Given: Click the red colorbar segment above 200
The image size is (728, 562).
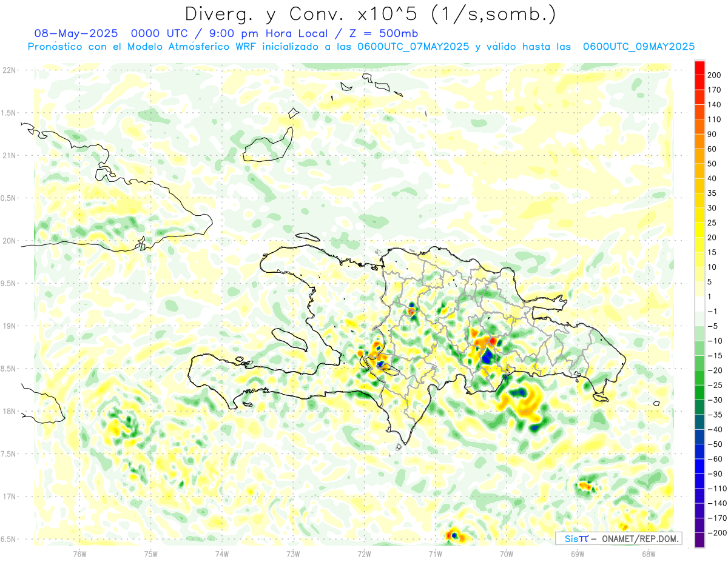Looking at the screenshot, I should [x=699, y=67].
